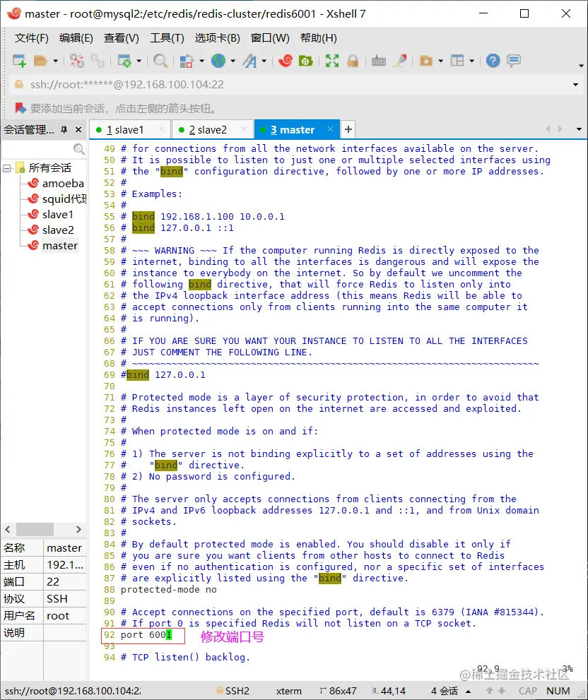Open the 查看(V) menu

121,38
